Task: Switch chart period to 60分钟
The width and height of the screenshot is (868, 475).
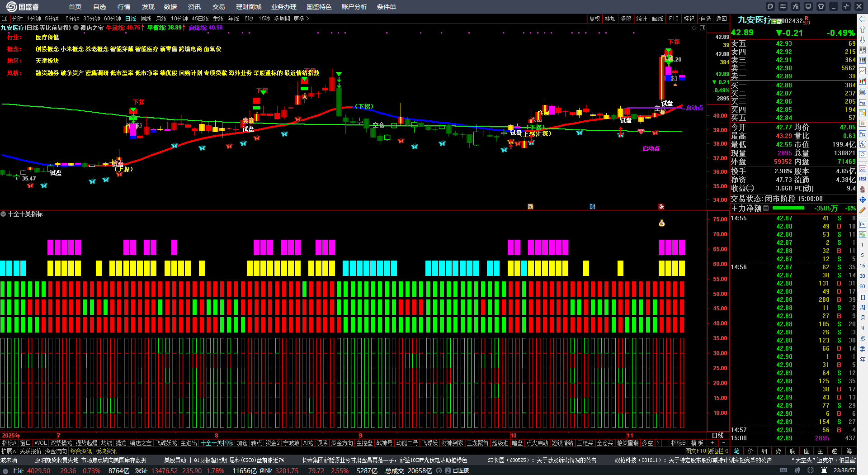Action: [113, 19]
